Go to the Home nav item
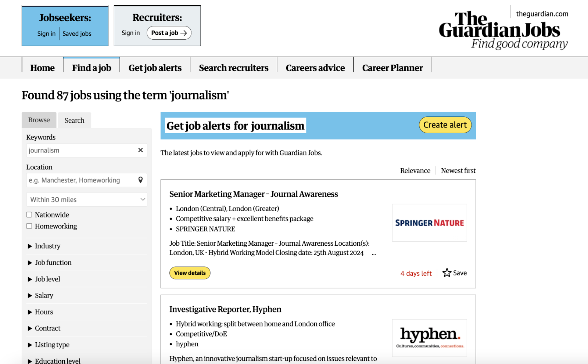Screen dimensions: 588x364 [43, 68]
